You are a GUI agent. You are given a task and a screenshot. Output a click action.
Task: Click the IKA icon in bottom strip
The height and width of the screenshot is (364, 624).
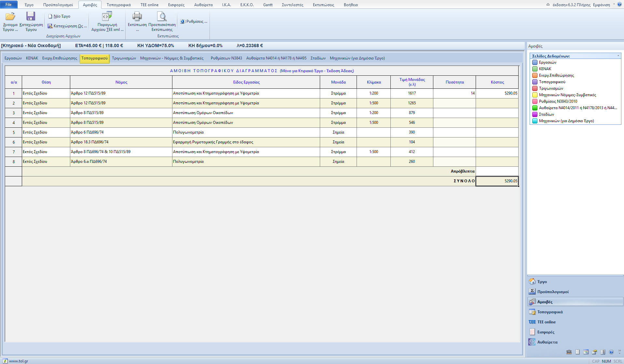tap(569, 352)
